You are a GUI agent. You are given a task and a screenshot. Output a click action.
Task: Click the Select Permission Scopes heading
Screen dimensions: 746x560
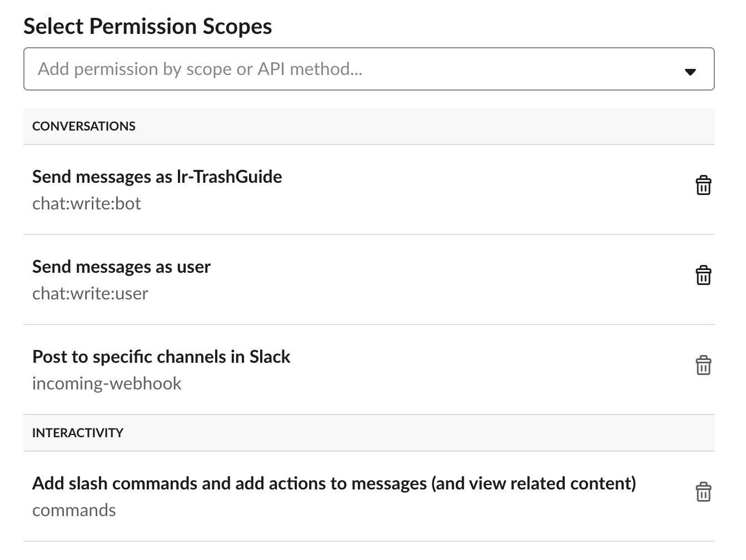click(147, 26)
